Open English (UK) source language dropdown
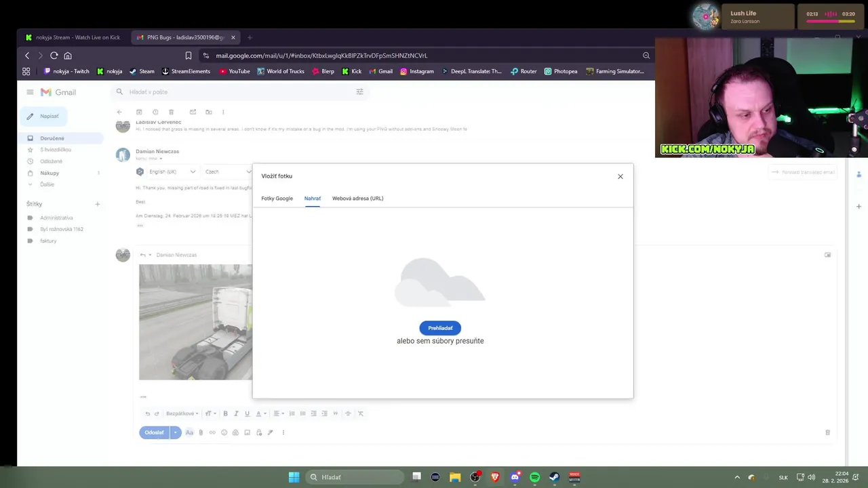The width and height of the screenshot is (868, 488). click(172, 171)
